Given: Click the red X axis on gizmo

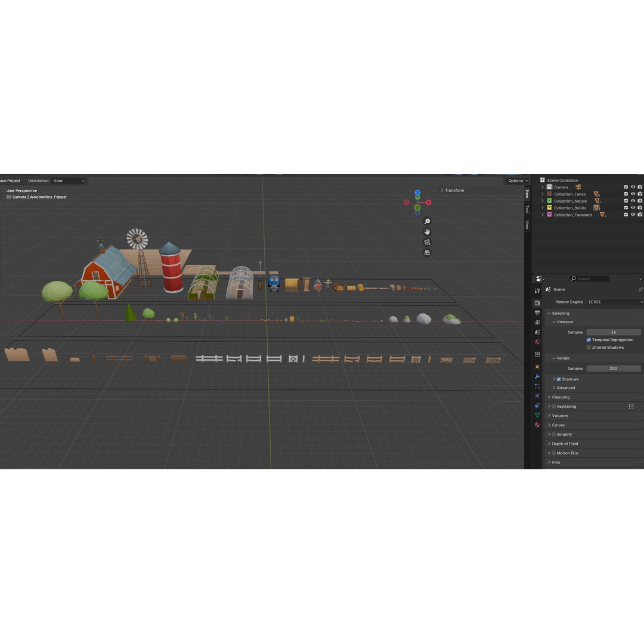Looking at the screenshot, I should [428, 203].
